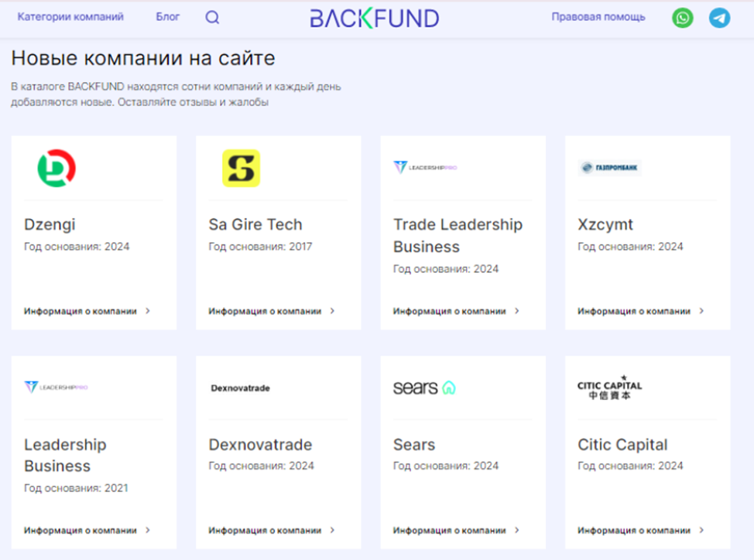Click chevron arrow on Citic Capital card
This screenshot has width=754, height=560.
701,530
